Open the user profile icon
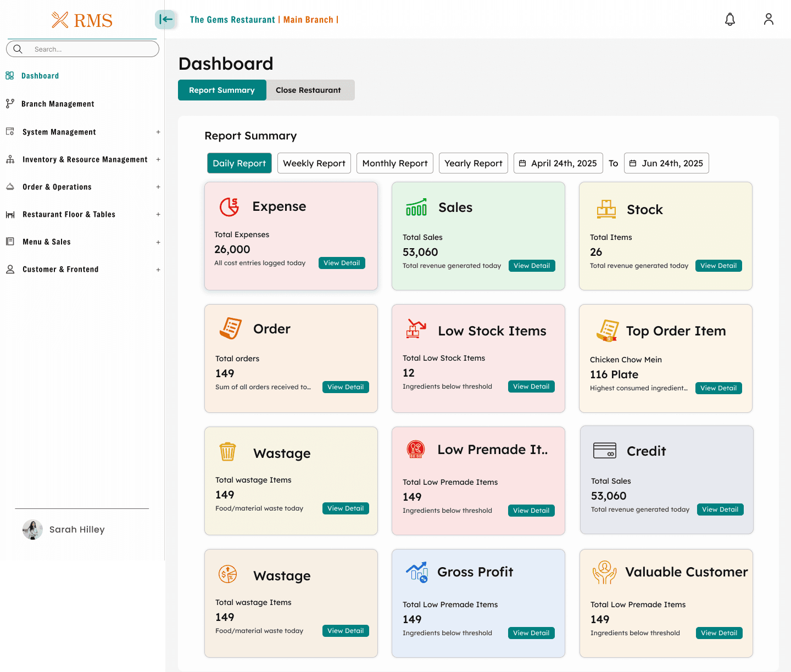 point(768,20)
